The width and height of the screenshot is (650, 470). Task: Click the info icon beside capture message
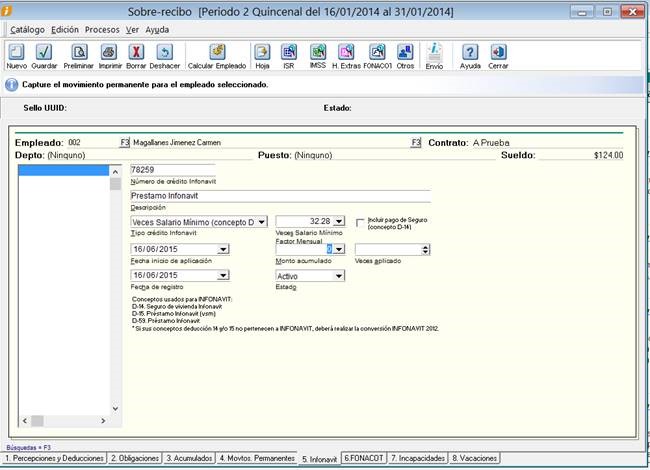(11, 85)
